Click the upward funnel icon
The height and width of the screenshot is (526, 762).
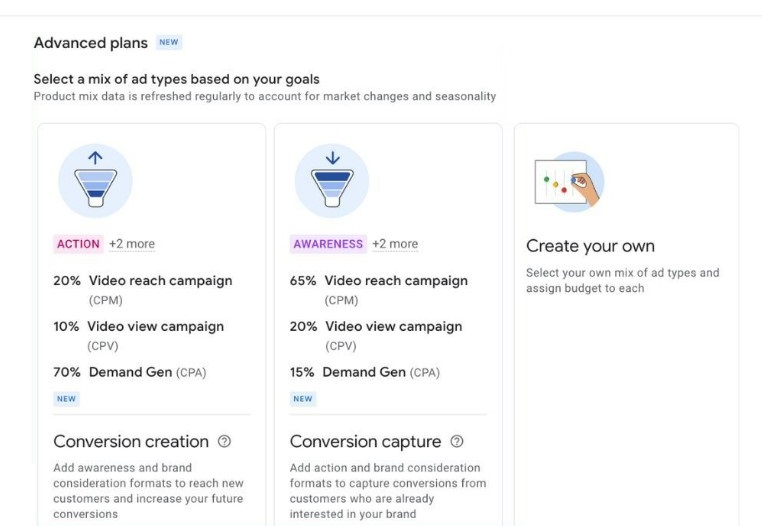click(x=96, y=181)
